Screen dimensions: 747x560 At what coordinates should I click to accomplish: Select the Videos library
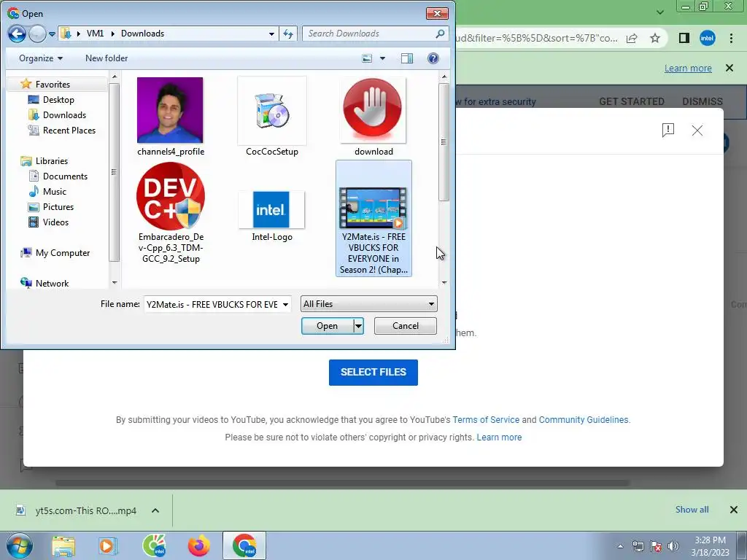coord(55,222)
